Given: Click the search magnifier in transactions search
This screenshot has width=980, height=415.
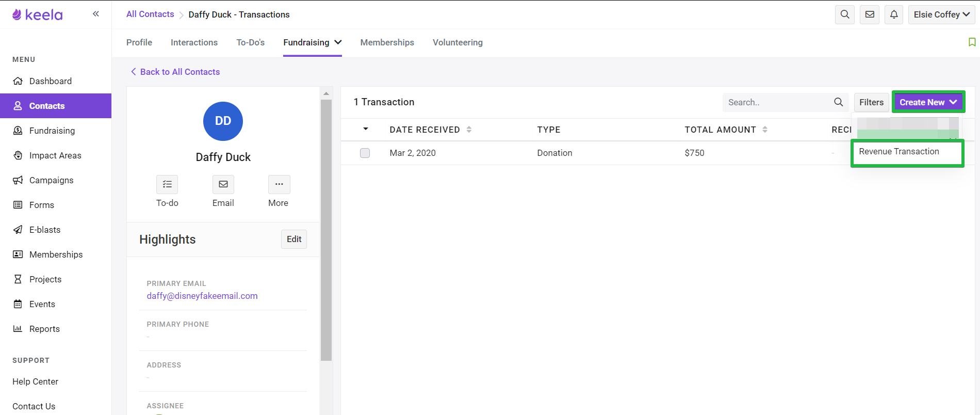Looking at the screenshot, I should 839,102.
